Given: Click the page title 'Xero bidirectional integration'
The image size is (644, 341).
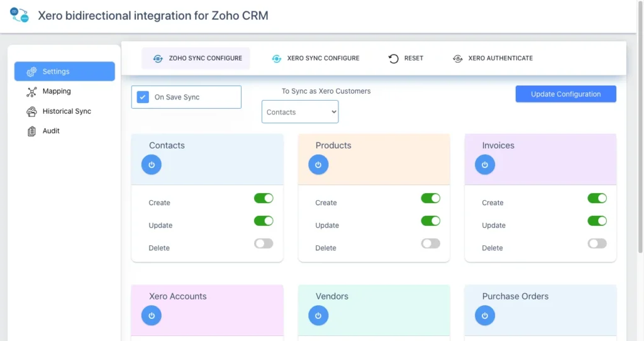Looking at the screenshot, I should pos(153,16).
